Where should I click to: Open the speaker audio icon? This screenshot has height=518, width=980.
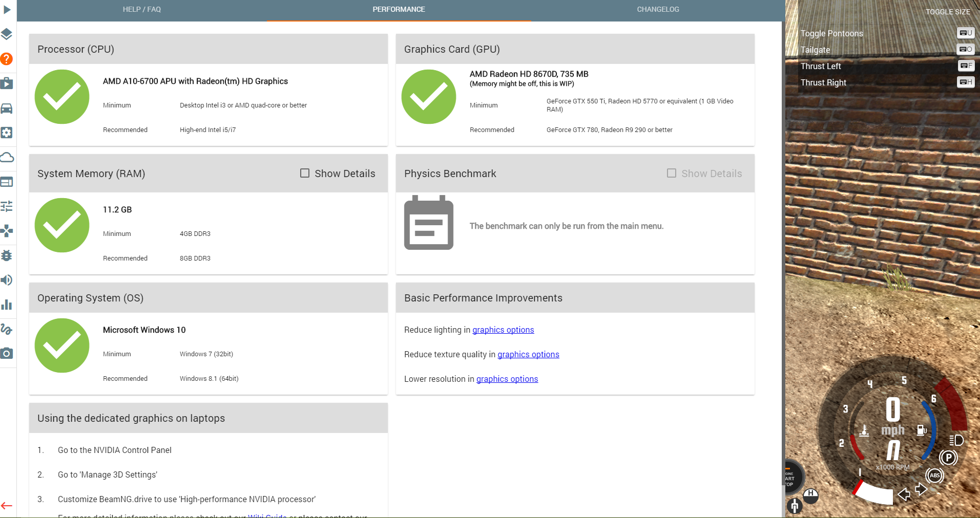click(7, 280)
